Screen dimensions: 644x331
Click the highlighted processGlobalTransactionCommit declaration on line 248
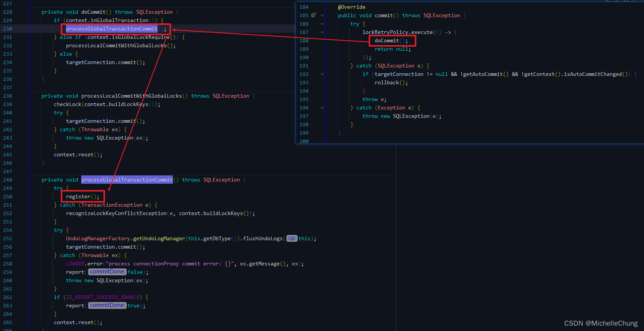point(127,180)
